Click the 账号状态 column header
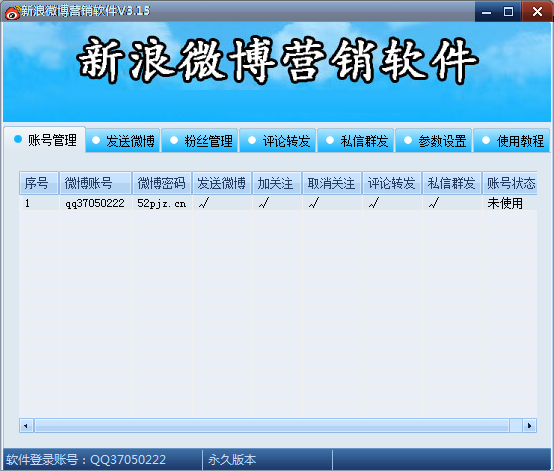 tap(510, 183)
